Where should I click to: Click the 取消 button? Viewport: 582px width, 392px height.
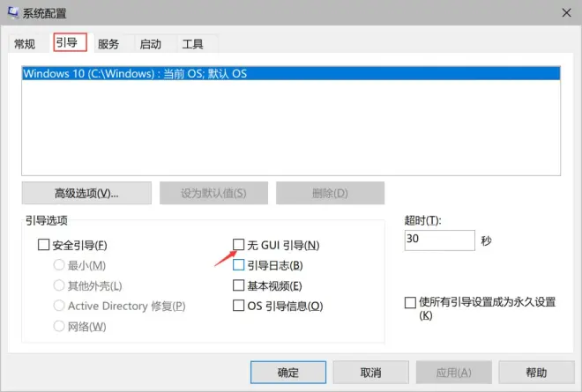pos(370,372)
